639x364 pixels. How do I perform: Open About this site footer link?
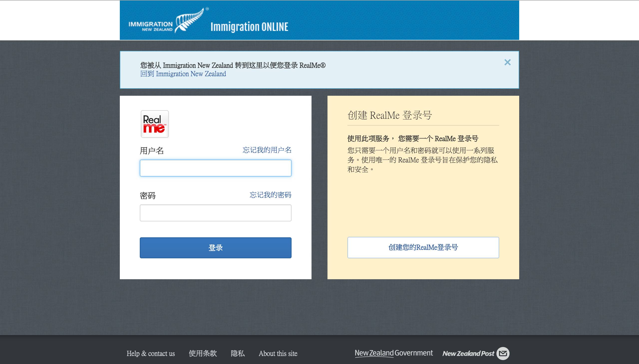[278, 354]
